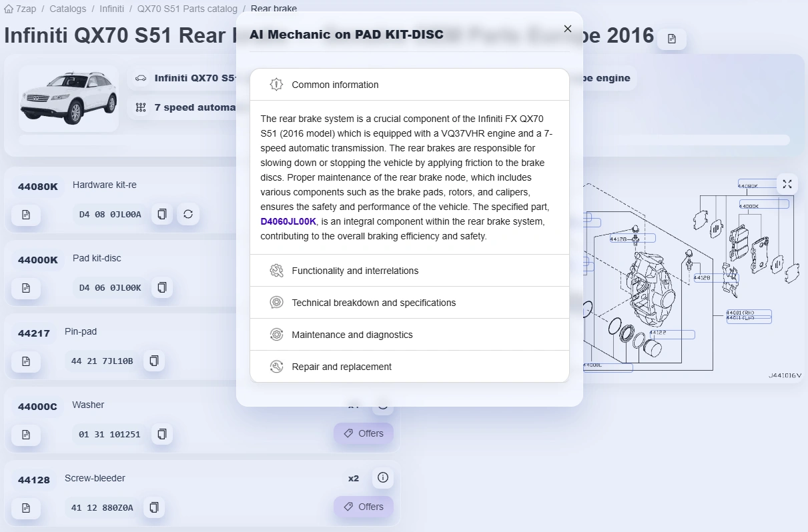Click replacements icon for Hardware kit-re
The height and width of the screenshot is (532, 808).
point(188,214)
